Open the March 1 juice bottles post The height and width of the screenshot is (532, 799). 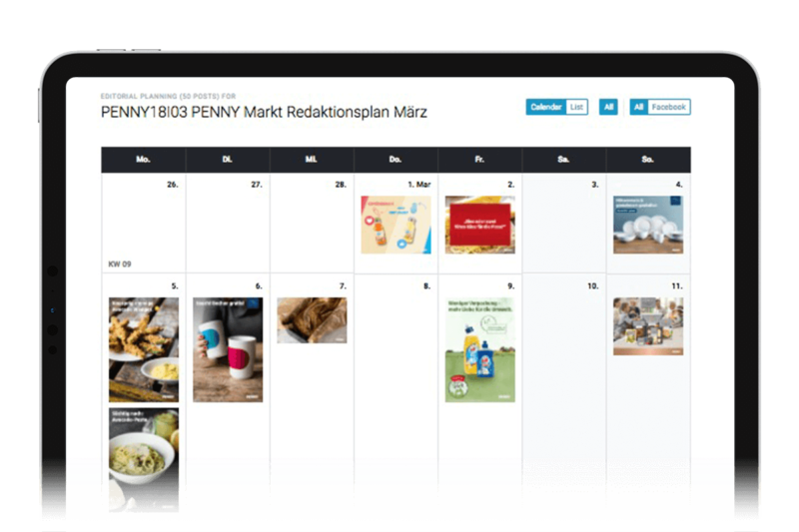tap(396, 225)
